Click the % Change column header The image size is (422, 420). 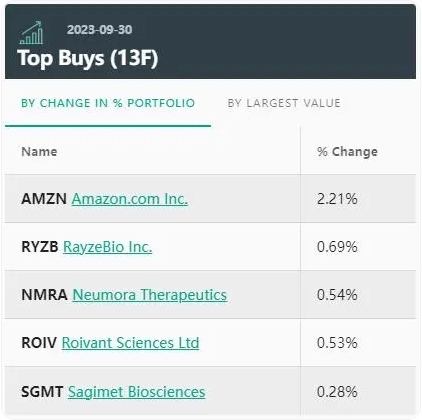coord(347,152)
